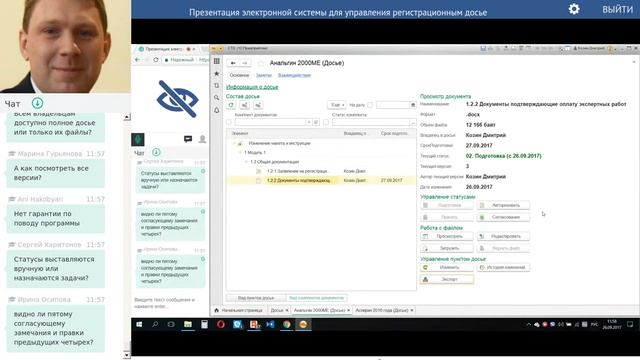Image resolution: width=640 pixels, height=360 pixels.
Task: Open File Explorer from the taskbar
Action: tap(188, 324)
